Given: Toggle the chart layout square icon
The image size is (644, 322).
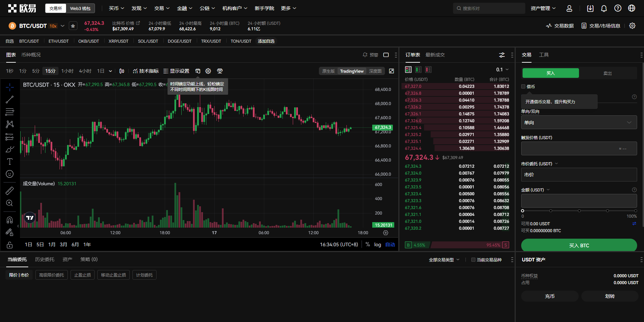Looking at the screenshot, I should [x=386, y=55].
